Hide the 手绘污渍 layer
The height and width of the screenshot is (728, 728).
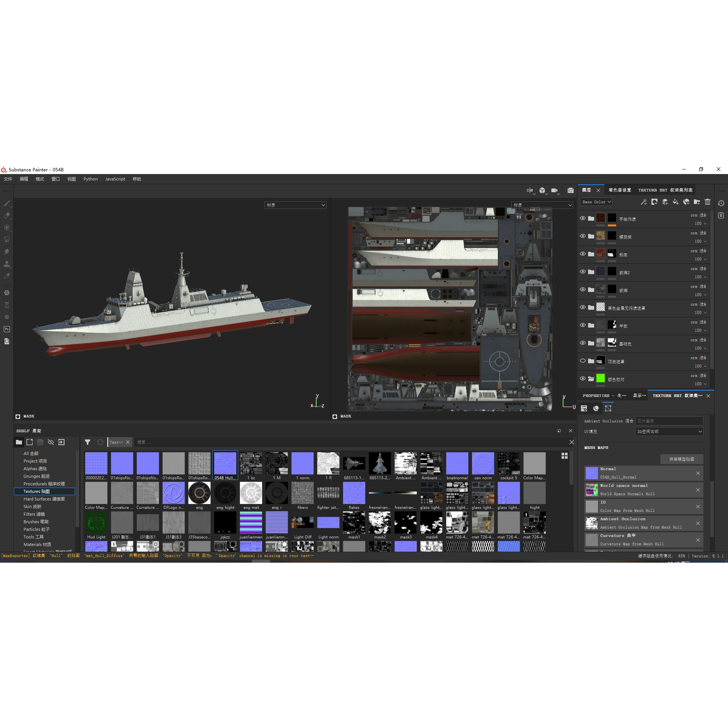coord(583,218)
